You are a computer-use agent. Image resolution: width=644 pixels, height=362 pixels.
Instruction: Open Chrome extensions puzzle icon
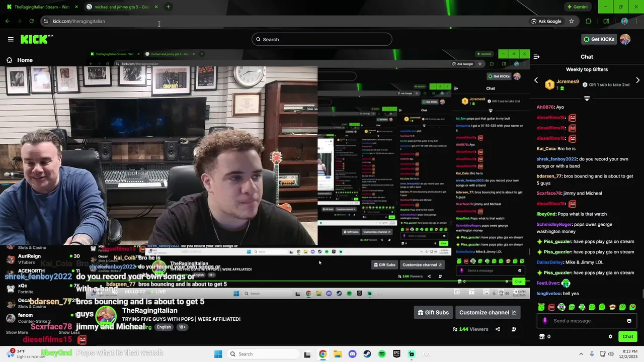[x=588, y=21]
